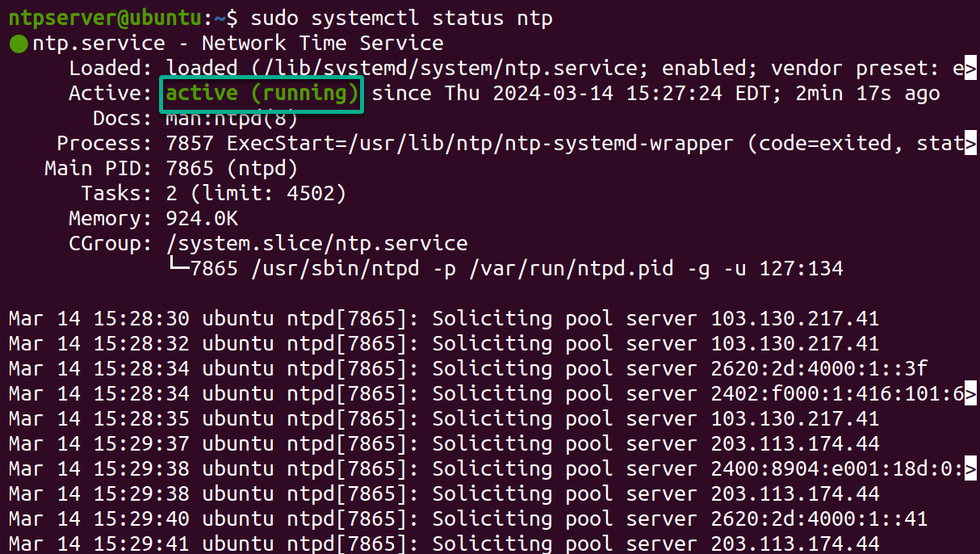Click the ntp.service title text
The width and height of the screenshot is (980, 554).
(98, 43)
